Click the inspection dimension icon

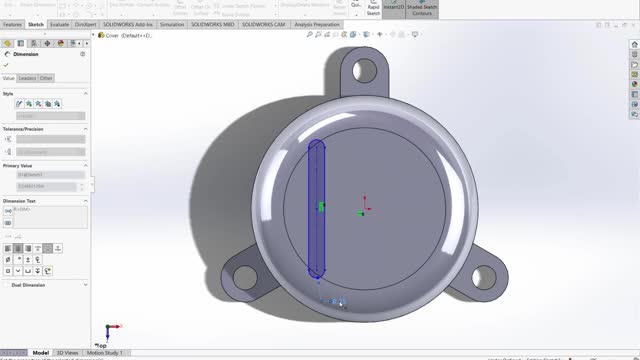tap(8, 223)
